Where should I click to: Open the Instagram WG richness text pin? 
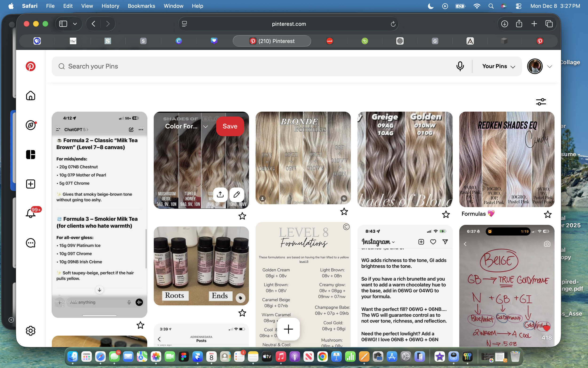pyautogui.click(x=405, y=286)
